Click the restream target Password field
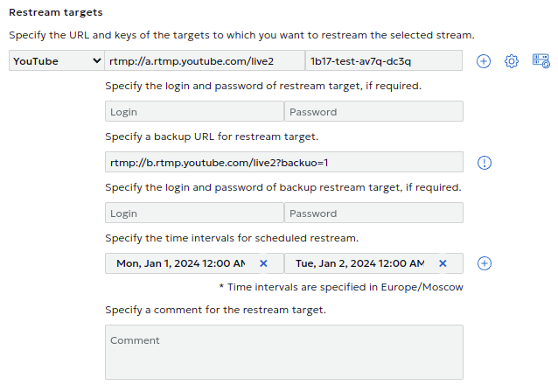This screenshot has height=392, width=558. [x=373, y=112]
